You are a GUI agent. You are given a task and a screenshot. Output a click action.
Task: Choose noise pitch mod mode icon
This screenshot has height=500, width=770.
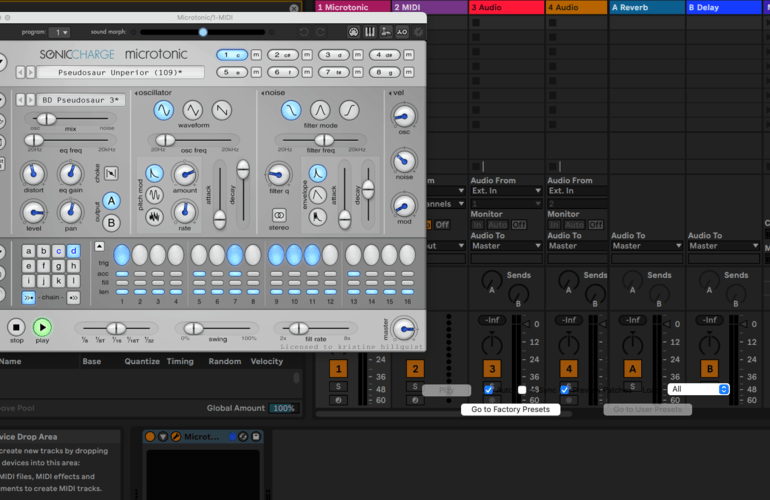coord(154,217)
